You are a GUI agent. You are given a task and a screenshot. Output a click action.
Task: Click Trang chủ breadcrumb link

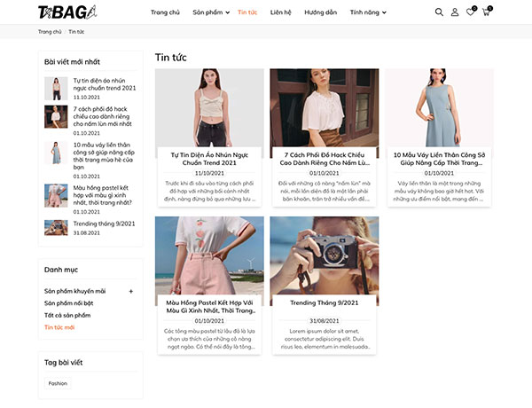tap(50, 32)
